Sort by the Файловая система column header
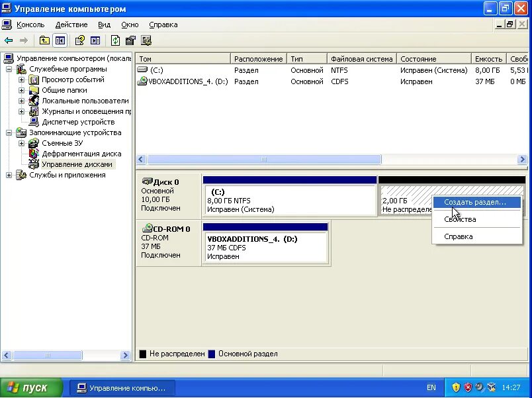This screenshot has height=398, width=532. point(362,59)
